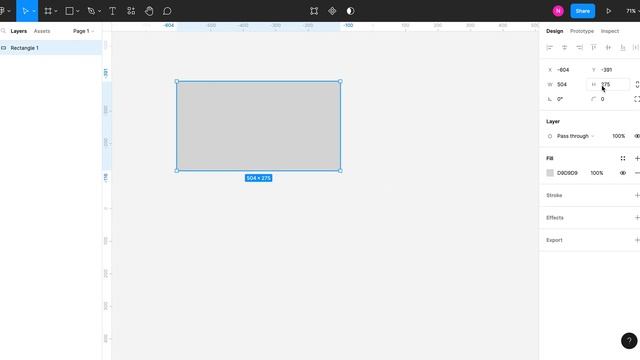The image size is (640, 360).
Task: Align horizontal centers
Action: point(564,48)
